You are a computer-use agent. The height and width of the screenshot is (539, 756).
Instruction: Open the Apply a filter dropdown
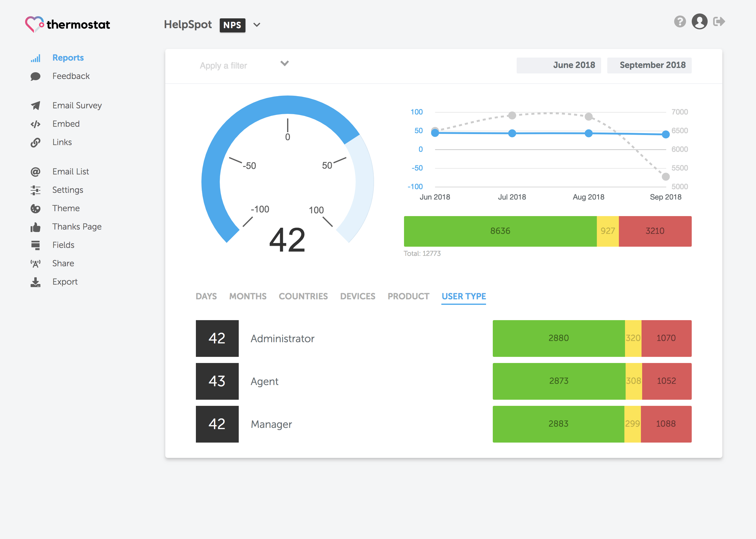tap(244, 66)
